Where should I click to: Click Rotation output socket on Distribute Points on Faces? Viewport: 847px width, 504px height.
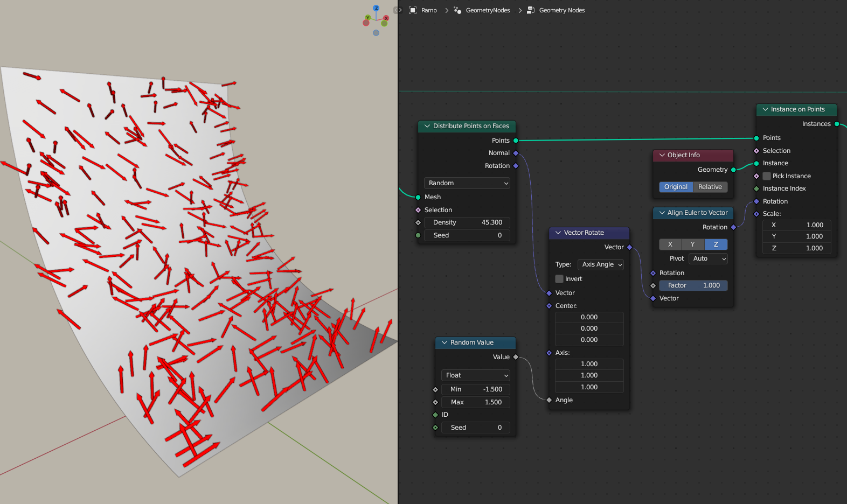(x=516, y=166)
